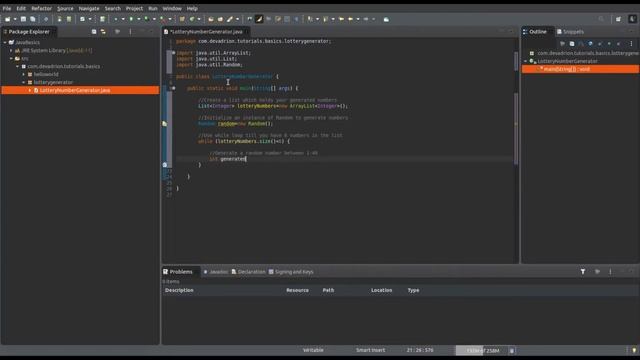Click Smart Insert in status bar
This screenshot has width=640, height=360.
pyautogui.click(x=371, y=350)
